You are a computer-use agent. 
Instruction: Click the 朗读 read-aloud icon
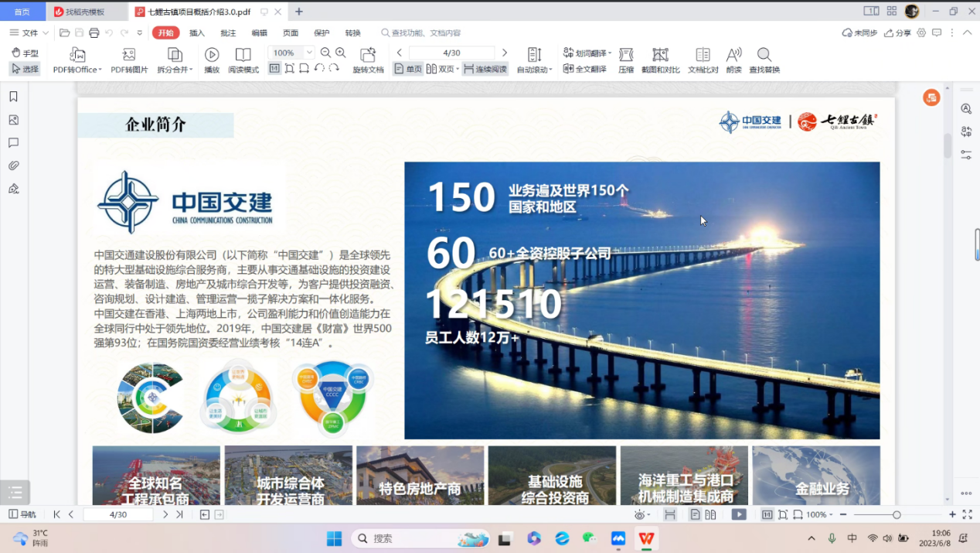click(x=733, y=55)
